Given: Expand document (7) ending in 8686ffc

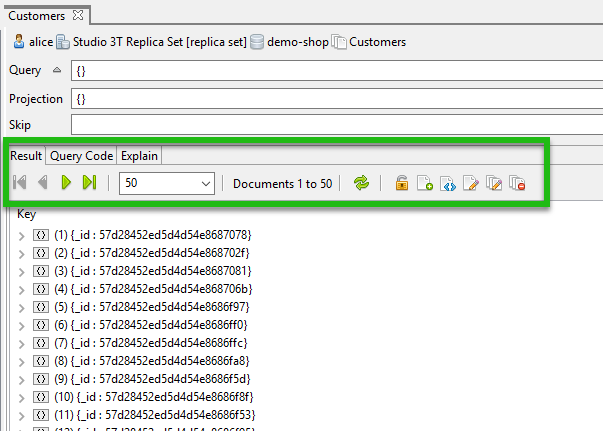Looking at the screenshot, I should 22,344.
